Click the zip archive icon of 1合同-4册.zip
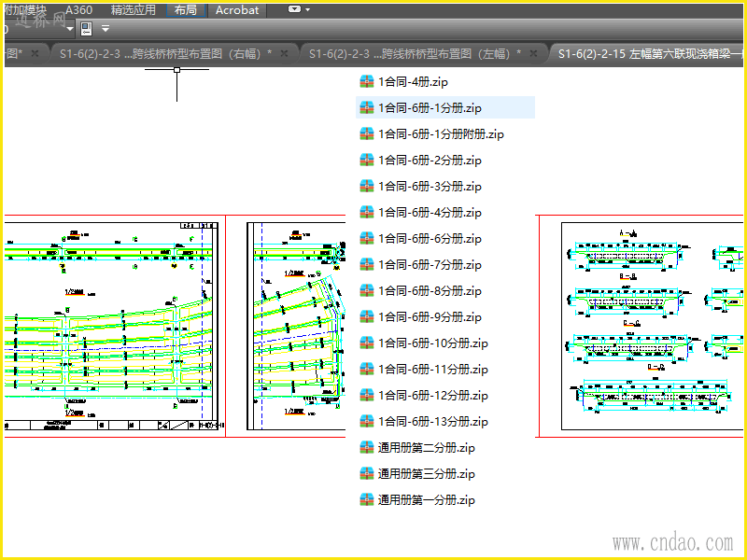The height and width of the screenshot is (560, 747). click(x=367, y=82)
